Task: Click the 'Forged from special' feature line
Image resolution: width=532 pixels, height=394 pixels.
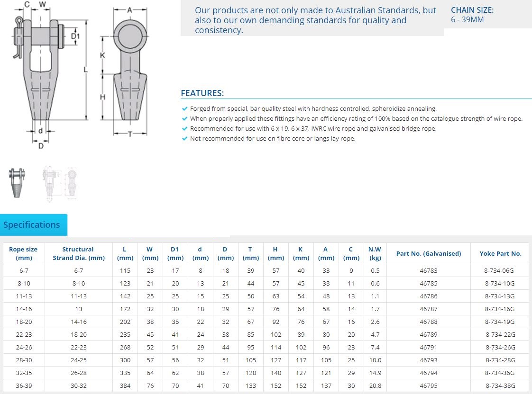Action: pyautogui.click(x=313, y=109)
